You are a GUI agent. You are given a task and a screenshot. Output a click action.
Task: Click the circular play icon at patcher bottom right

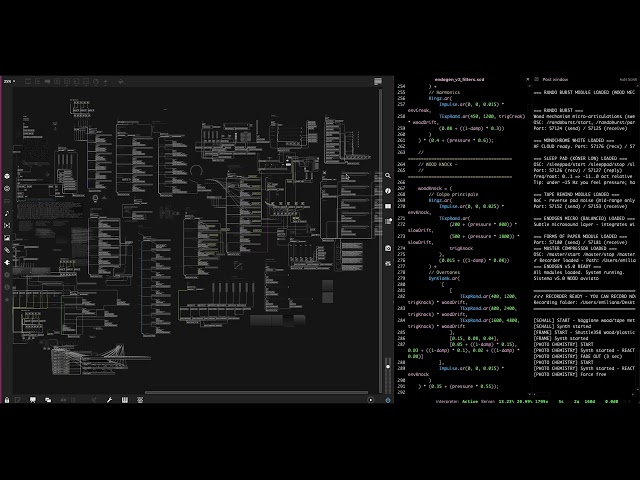click(x=371, y=400)
